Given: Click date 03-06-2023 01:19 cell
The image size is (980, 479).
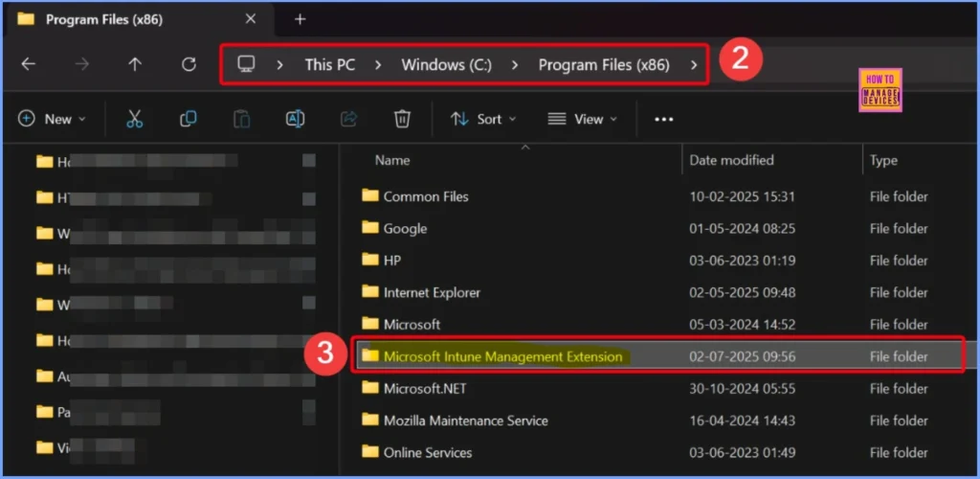Looking at the screenshot, I should click(742, 261).
